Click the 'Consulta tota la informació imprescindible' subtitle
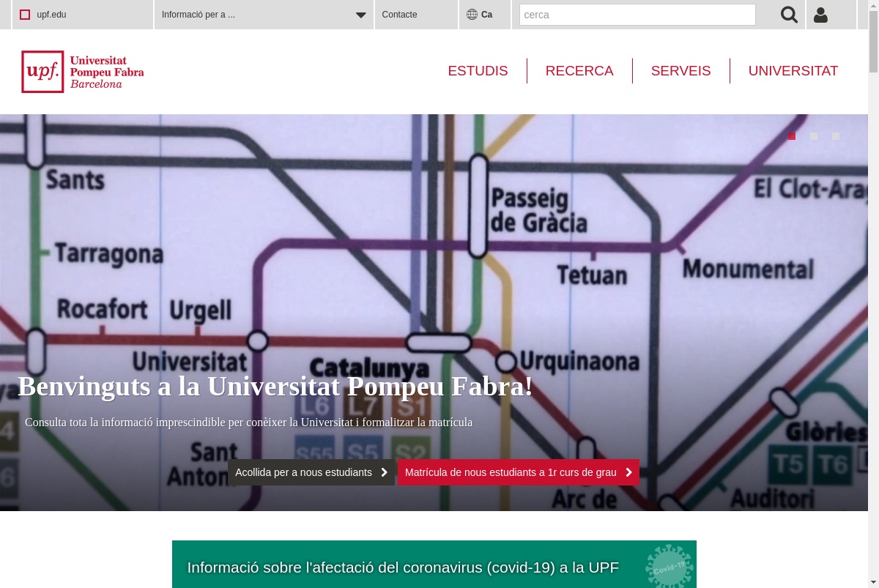 click(249, 423)
